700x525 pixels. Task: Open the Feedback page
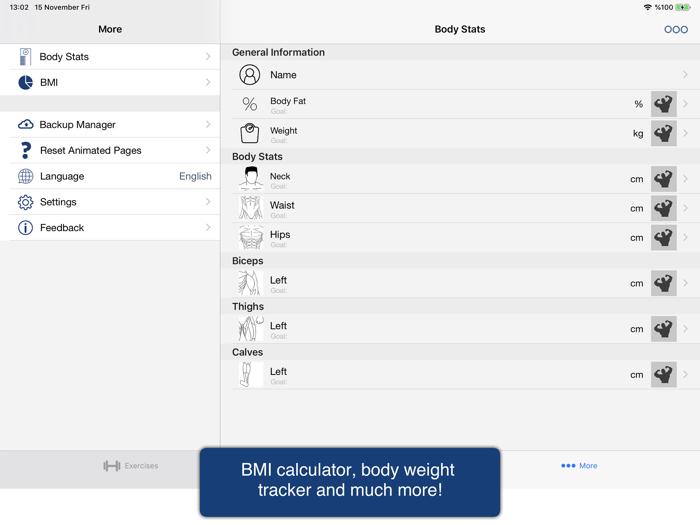tap(110, 228)
